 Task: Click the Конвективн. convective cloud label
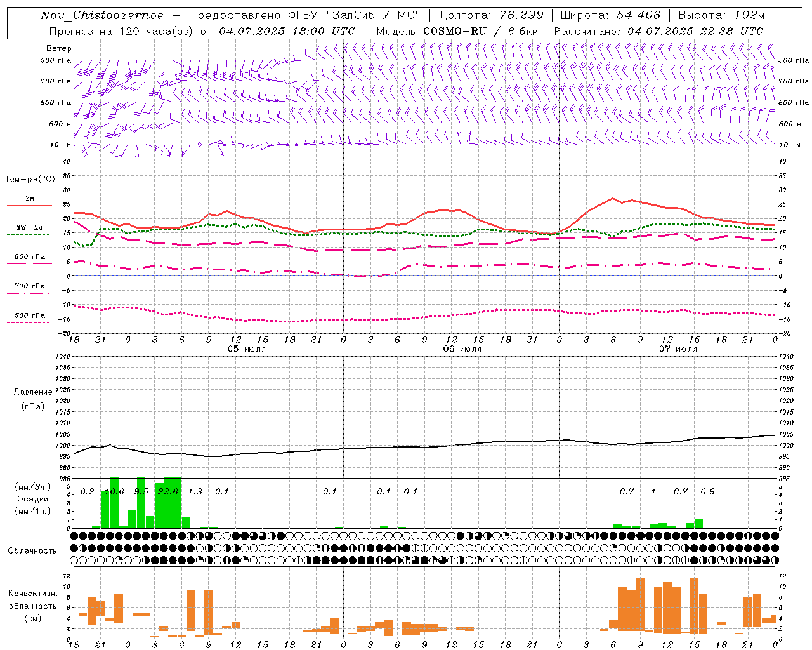33,594
